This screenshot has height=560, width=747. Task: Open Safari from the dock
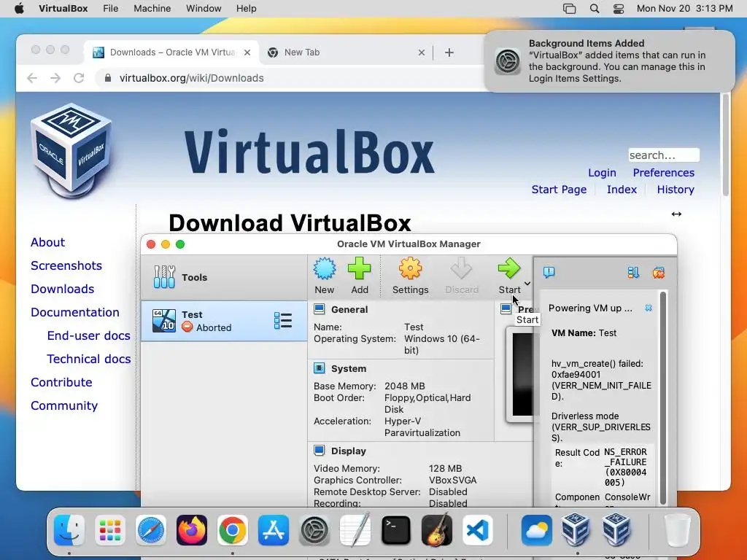pyautogui.click(x=151, y=530)
